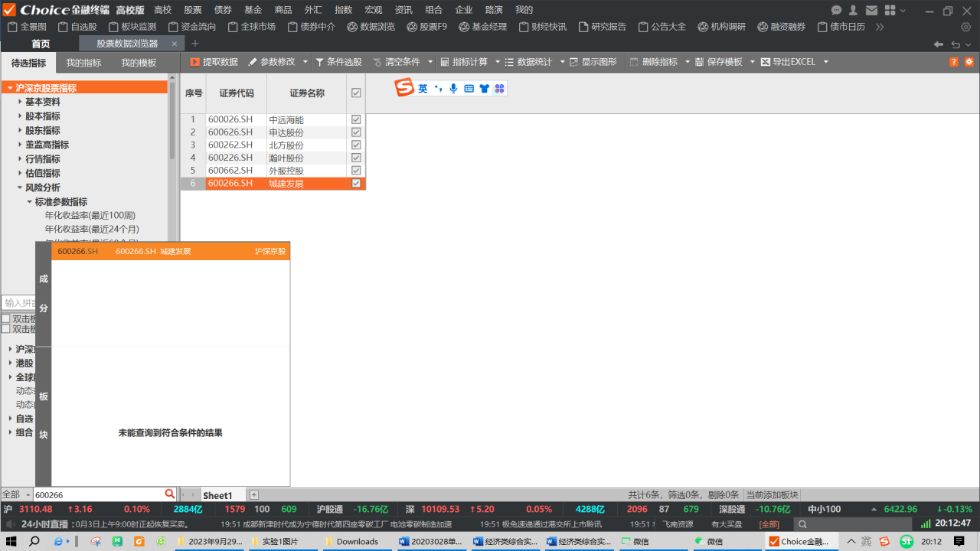This screenshot has height=551, width=980.
Task: Open the Sogou input method tray icon
Action: pyautogui.click(x=884, y=541)
